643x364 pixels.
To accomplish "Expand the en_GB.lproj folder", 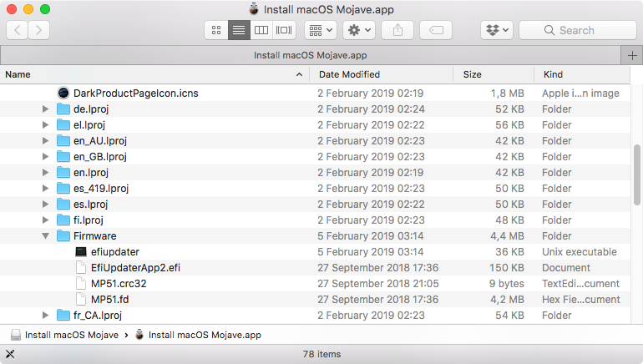I will pyautogui.click(x=46, y=157).
